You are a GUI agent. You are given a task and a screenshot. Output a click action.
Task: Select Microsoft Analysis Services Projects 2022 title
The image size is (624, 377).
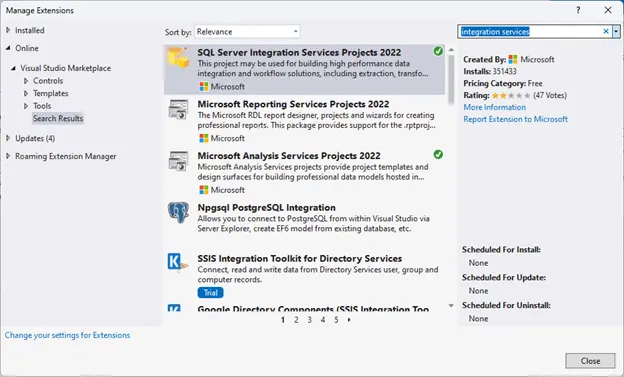[289, 156]
